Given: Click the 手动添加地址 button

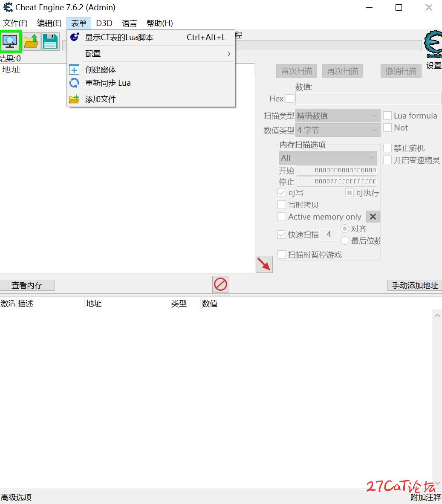Looking at the screenshot, I should click(x=414, y=285).
